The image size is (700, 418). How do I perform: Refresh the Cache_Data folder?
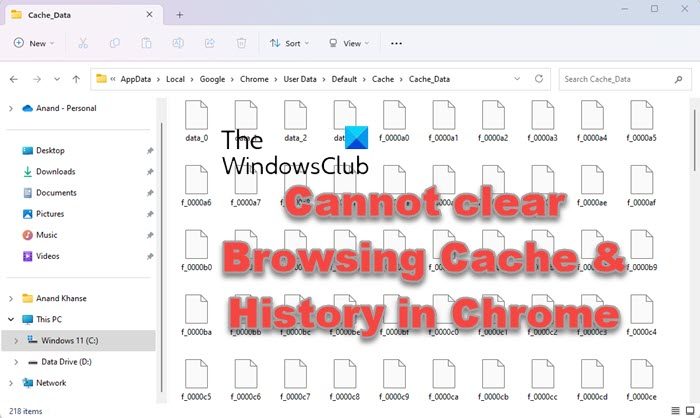(x=539, y=79)
